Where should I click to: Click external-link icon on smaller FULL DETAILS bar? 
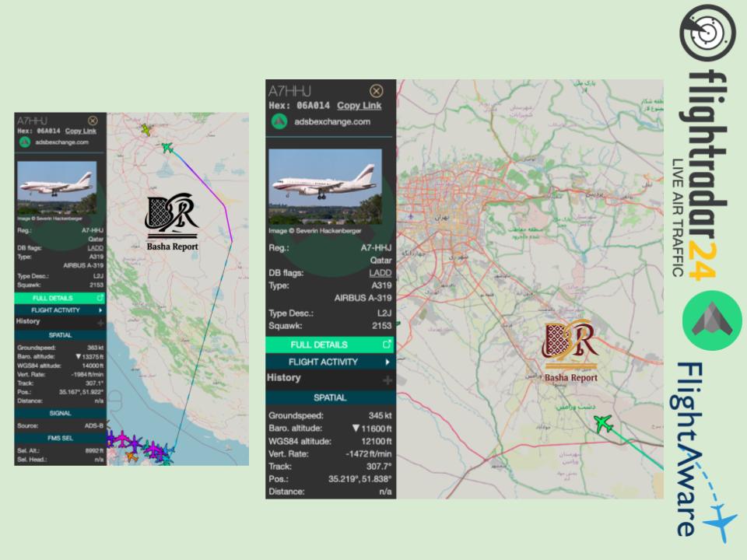point(100,298)
